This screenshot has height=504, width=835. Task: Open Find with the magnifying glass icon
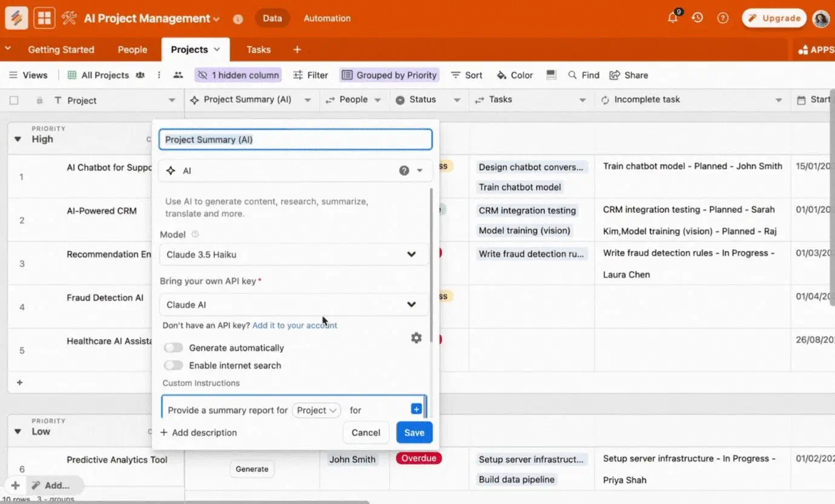click(x=573, y=74)
